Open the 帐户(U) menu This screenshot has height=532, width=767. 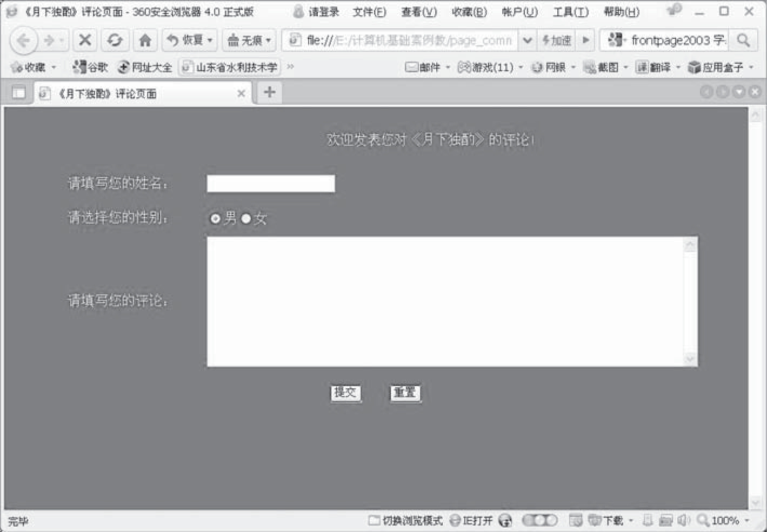519,11
